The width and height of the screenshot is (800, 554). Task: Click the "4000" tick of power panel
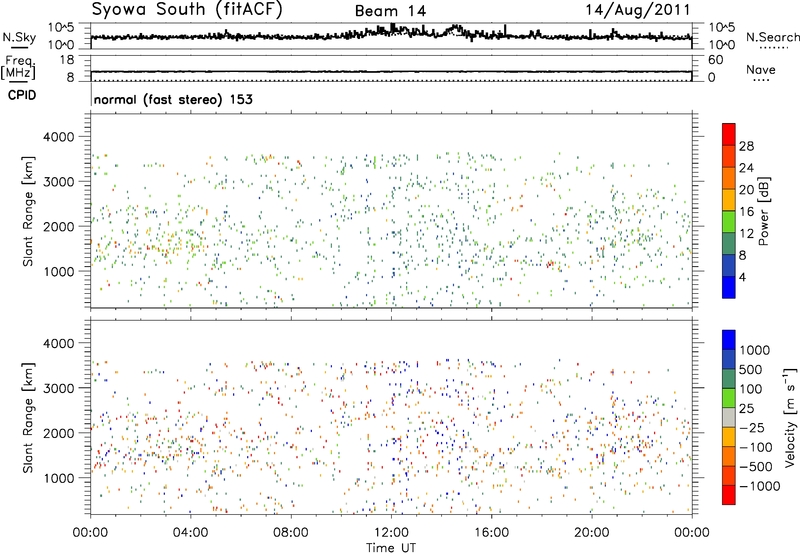click(x=58, y=137)
